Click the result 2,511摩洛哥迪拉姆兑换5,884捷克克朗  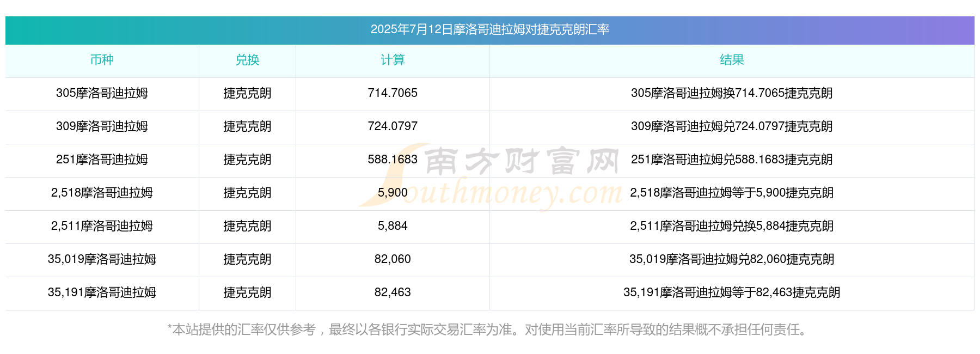click(x=732, y=226)
